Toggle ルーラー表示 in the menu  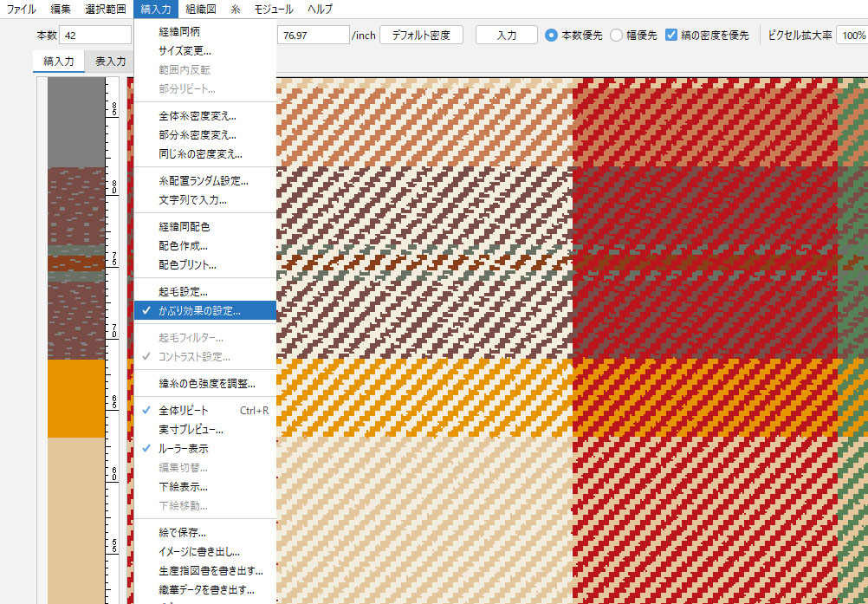(183, 449)
